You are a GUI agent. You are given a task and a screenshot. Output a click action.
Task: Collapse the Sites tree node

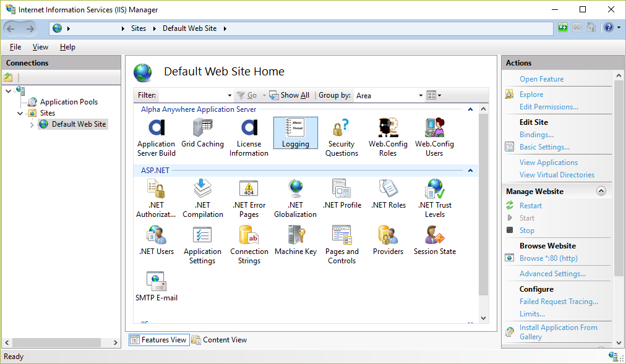20,113
